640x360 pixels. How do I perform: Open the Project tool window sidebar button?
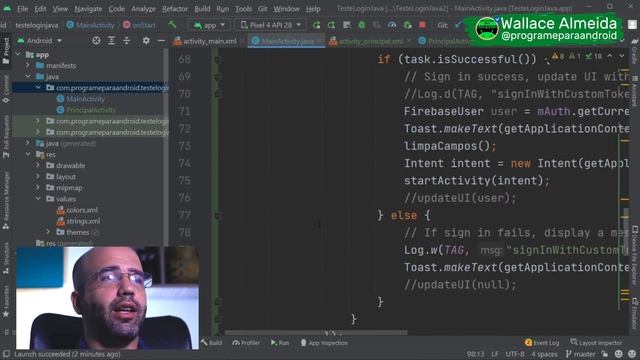tap(6, 50)
